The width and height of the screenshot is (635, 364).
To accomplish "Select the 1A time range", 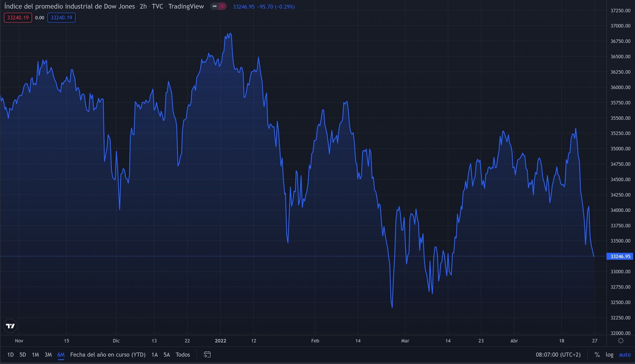I will point(154,355).
